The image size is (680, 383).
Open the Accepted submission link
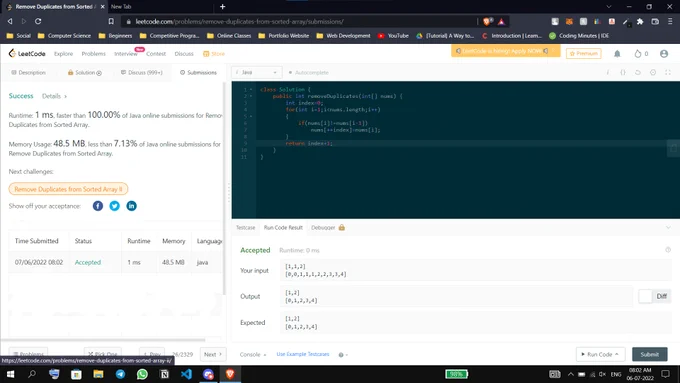tap(88, 262)
